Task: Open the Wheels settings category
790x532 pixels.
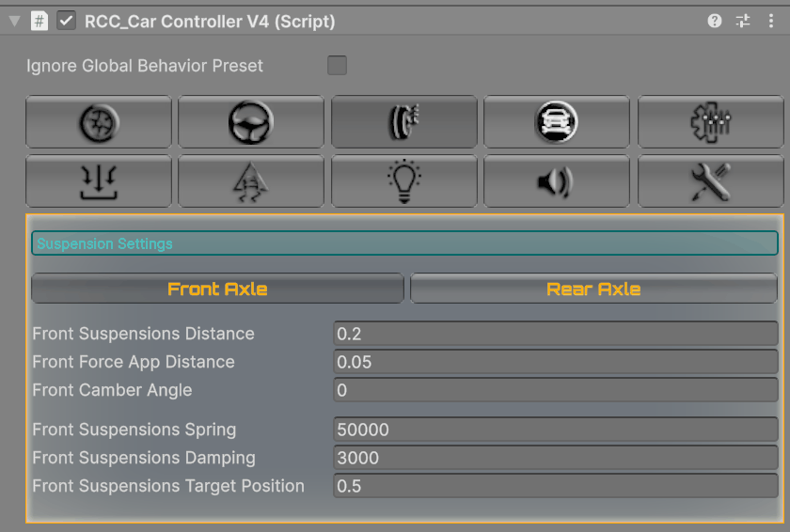Action: coord(99,122)
